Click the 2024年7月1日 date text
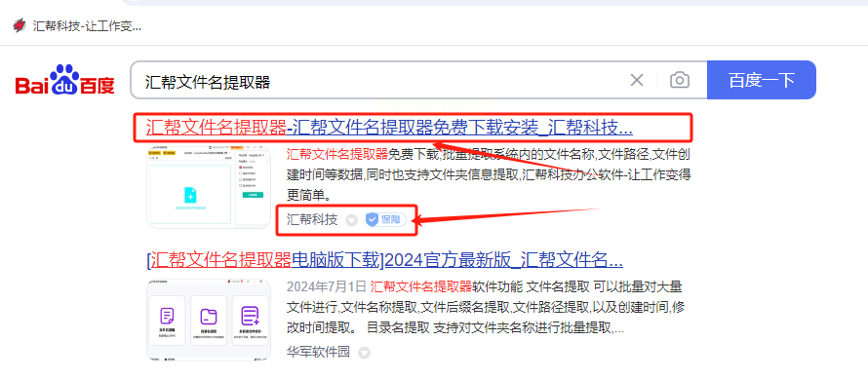 pos(327,286)
